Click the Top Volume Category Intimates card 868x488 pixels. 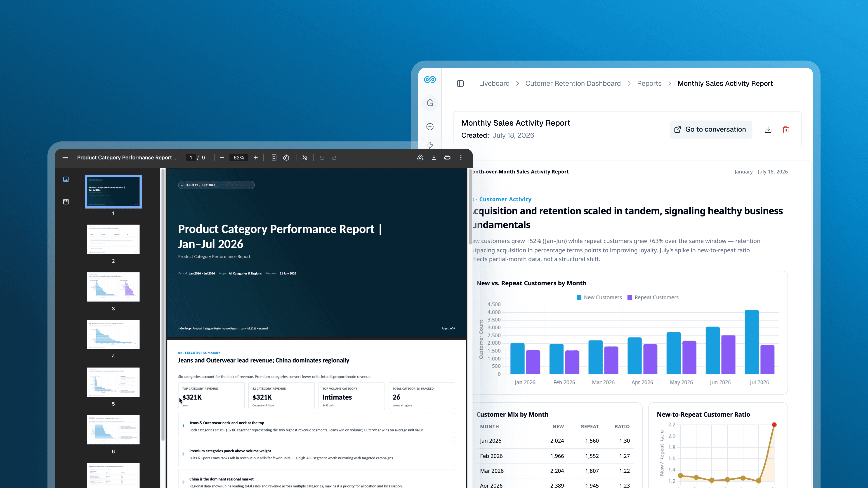351,396
